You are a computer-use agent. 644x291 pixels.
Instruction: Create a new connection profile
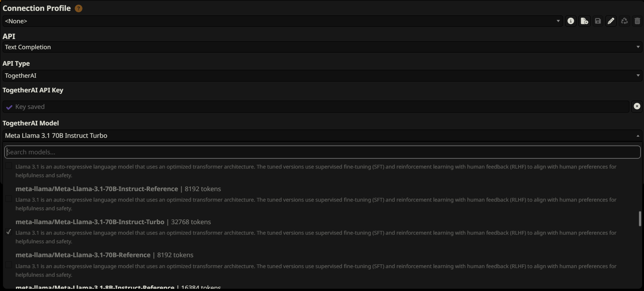584,21
